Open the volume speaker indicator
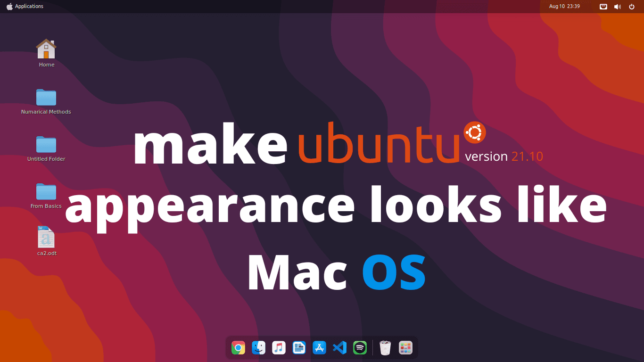 617,7
